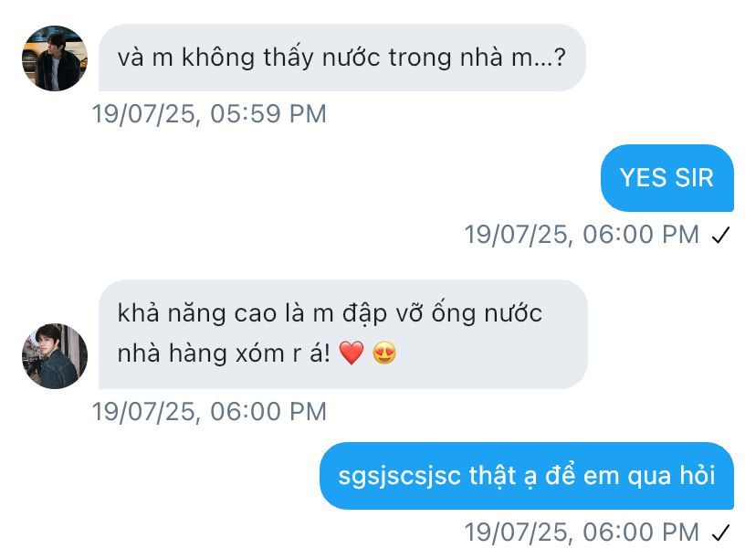Click the sent checkmark under YES SIR
The height and width of the screenshot is (559, 756).
tap(720, 236)
